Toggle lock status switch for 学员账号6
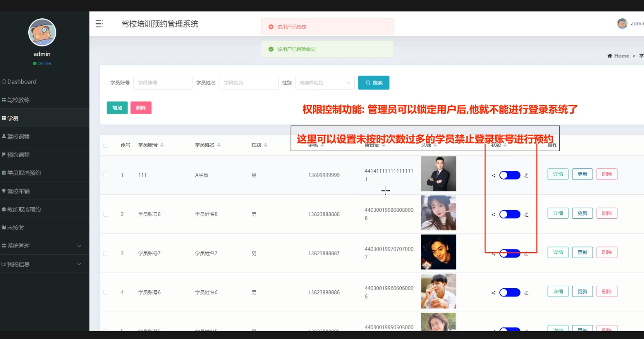The height and width of the screenshot is (339, 644). click(510, 292)
